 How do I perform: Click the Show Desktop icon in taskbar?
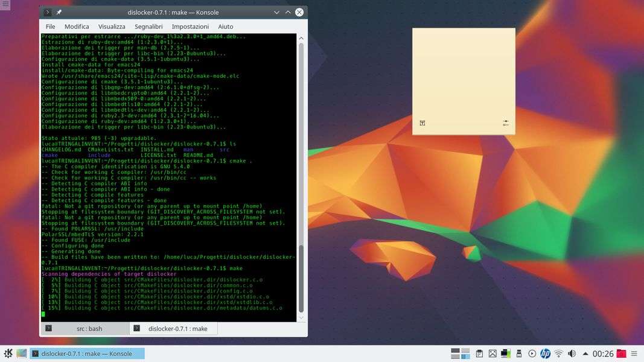click(22, 354)
